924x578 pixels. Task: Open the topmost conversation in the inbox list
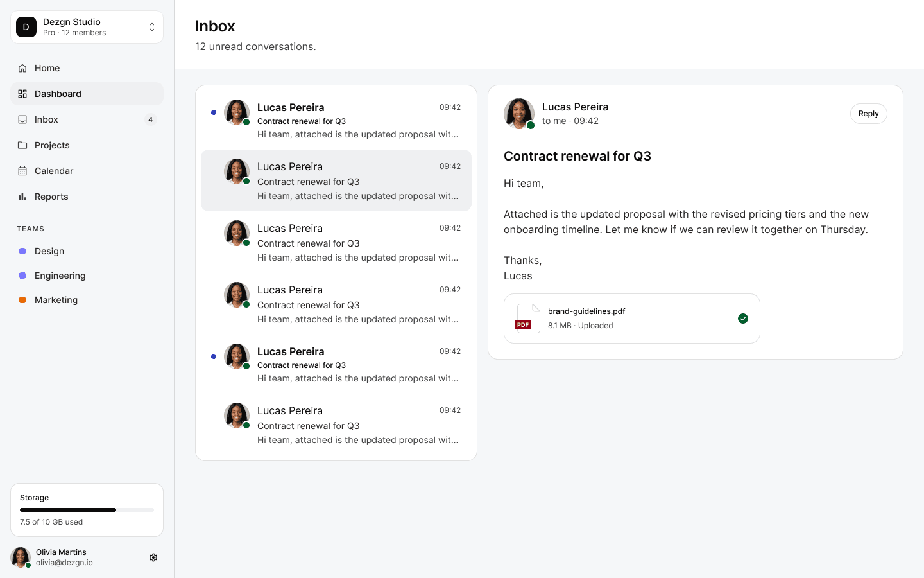tap(336, 120)
